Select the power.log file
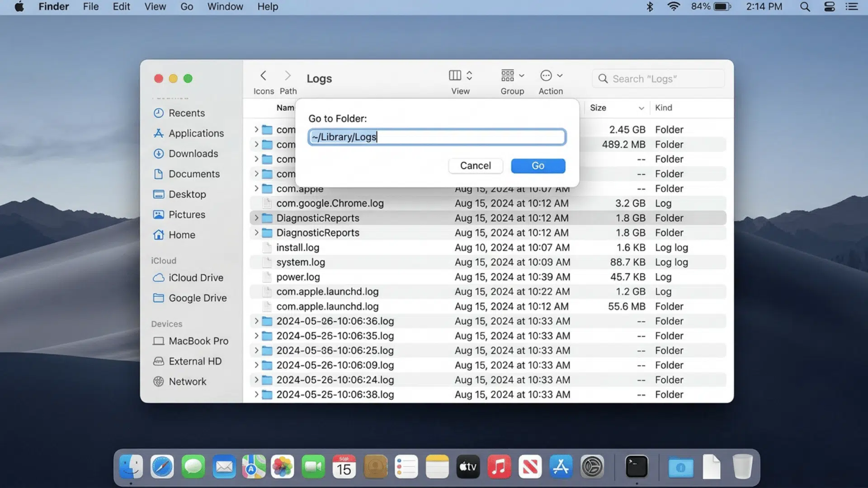Viewport: 868px width, 488px height. click(488, 277)
